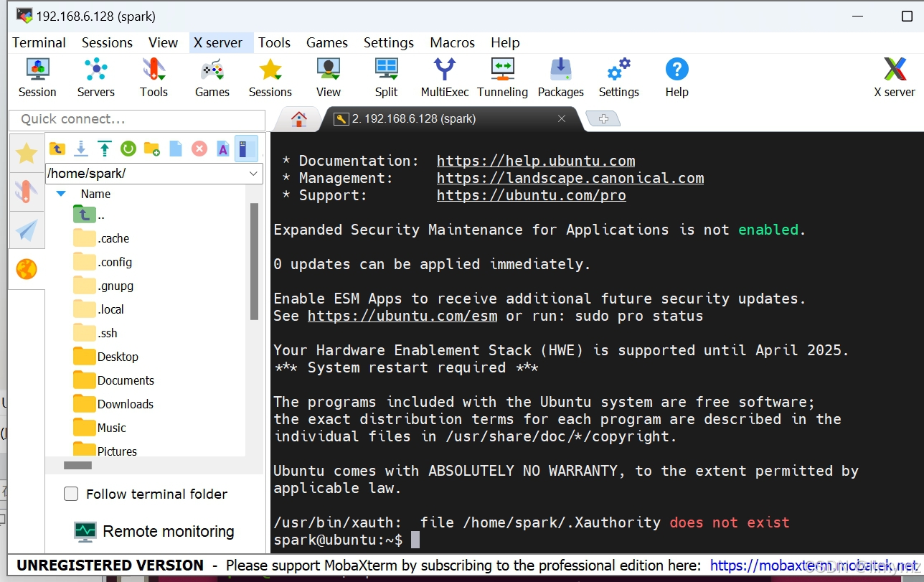This screenshot has height=582, width=924.
Task: Click the file list vertical scrollbar
Action: [254, 261]
